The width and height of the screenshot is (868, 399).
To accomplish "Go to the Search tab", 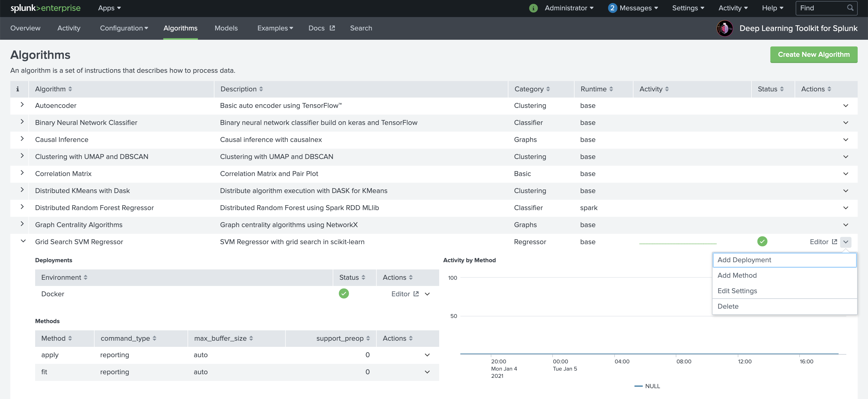I will click(361, 28).
